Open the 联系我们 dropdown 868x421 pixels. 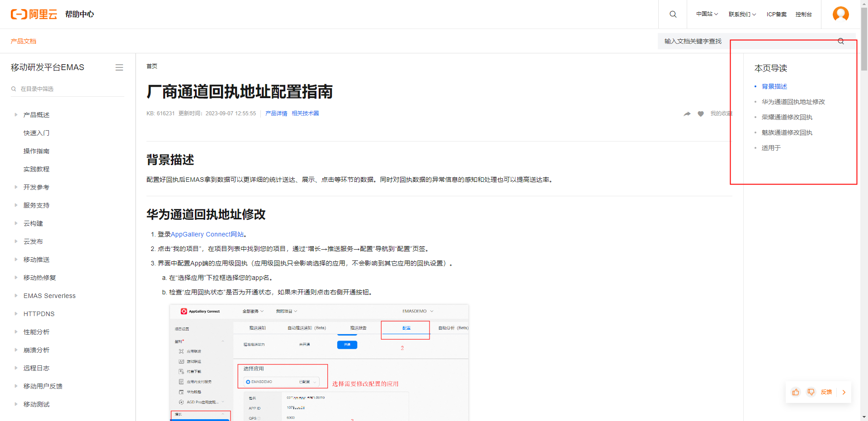[742, 14]
